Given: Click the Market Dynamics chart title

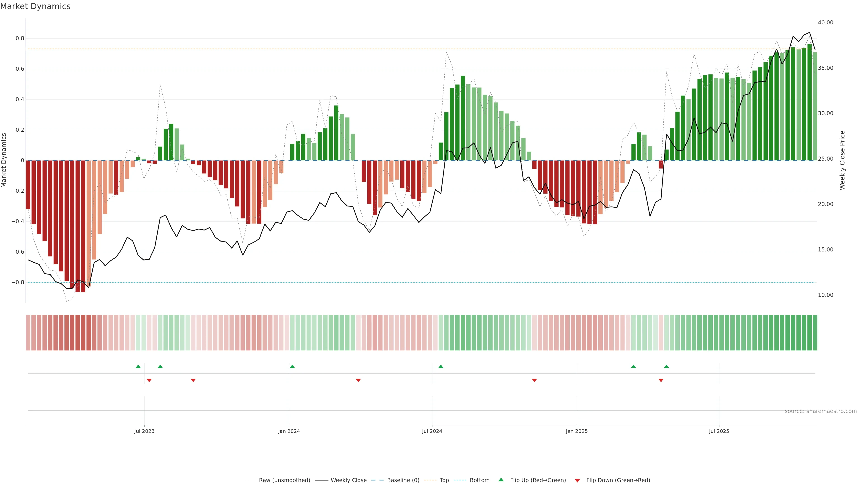Looking at the screenshot, I should pos(35,6).
